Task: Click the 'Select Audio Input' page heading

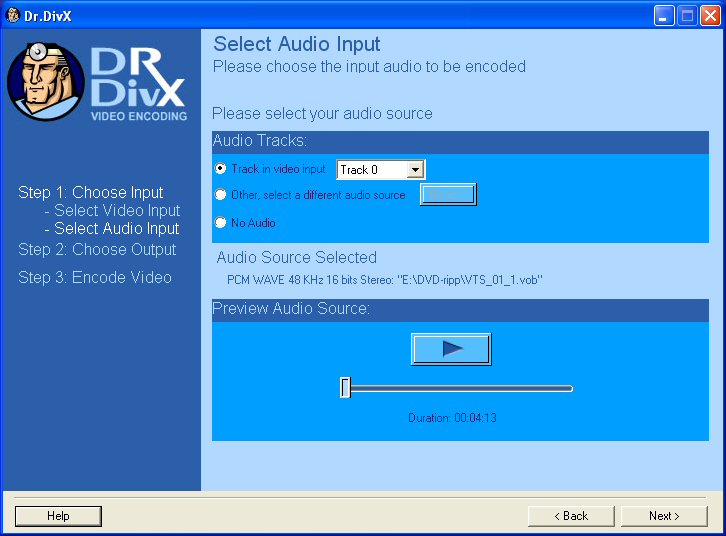Action: pyautogui.click(x=297, y=44)
